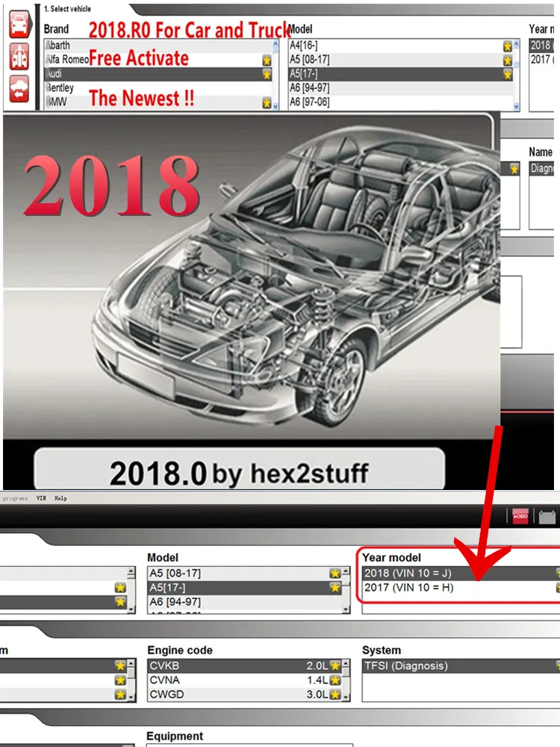The image size is (560, 747).
Task: Toggle the favorite star for Alfa Romeo
Action: coord(267,60)
